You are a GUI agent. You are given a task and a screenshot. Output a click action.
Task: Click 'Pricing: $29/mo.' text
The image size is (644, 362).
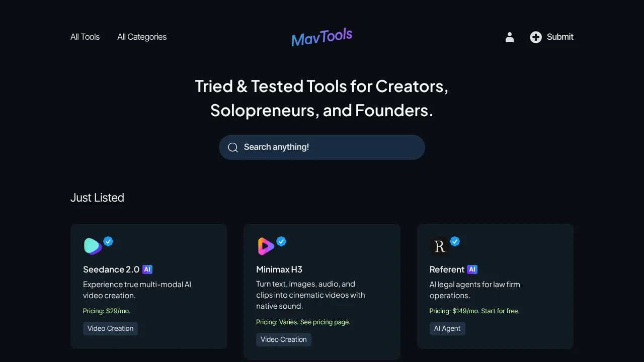[107, 311]
